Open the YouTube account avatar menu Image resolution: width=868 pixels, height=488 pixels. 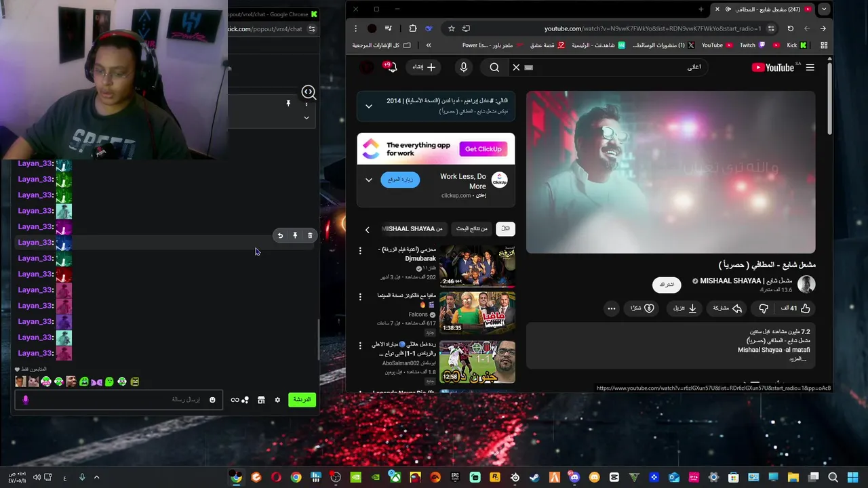click(x=366, y=67)
